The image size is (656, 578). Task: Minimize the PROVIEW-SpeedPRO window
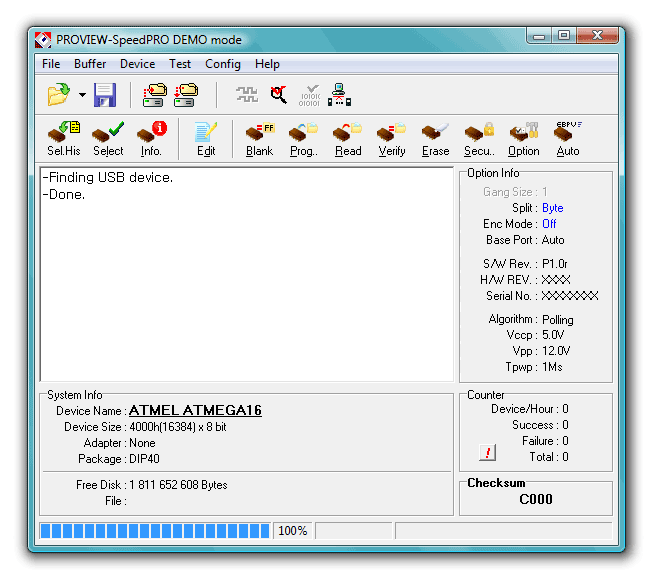click(x=539, y=36)
